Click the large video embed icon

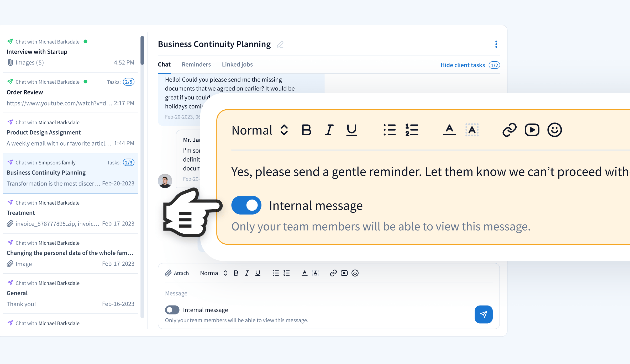pos(532,130)
